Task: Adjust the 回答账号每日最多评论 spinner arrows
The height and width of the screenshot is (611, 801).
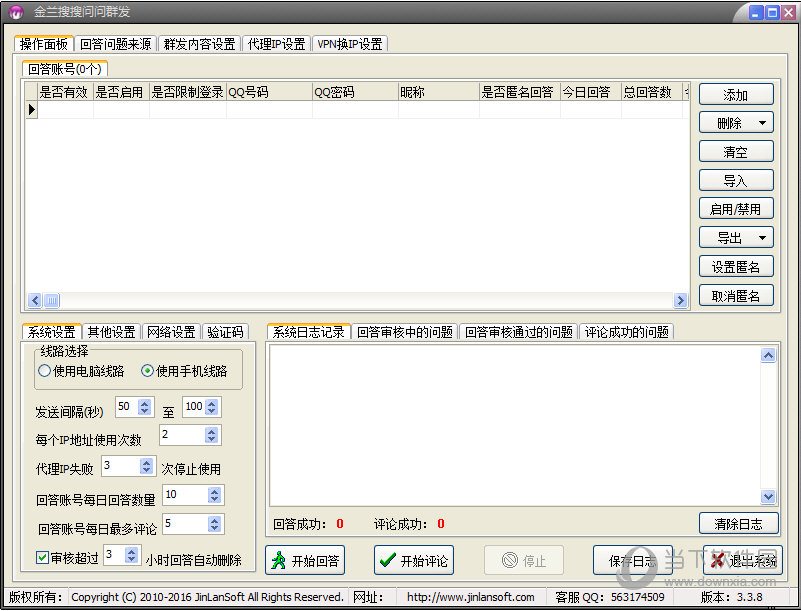Action: click(215, 524)
